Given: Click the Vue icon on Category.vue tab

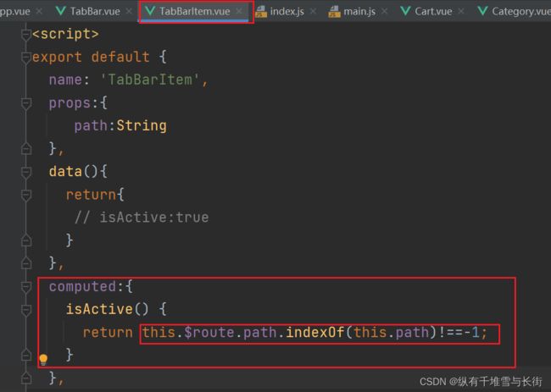Looking at the screenshot, I should pos(483,11).
